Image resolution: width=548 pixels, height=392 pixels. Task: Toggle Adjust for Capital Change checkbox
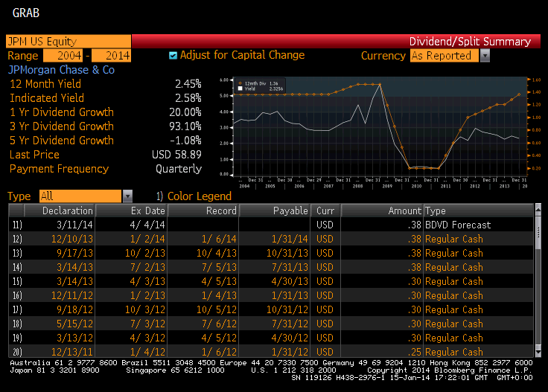coord(173,55)
